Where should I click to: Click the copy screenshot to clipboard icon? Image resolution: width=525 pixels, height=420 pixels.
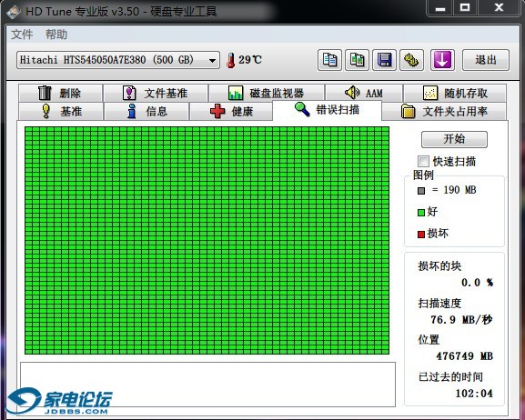pyautogui.click(x=357, y=60)
